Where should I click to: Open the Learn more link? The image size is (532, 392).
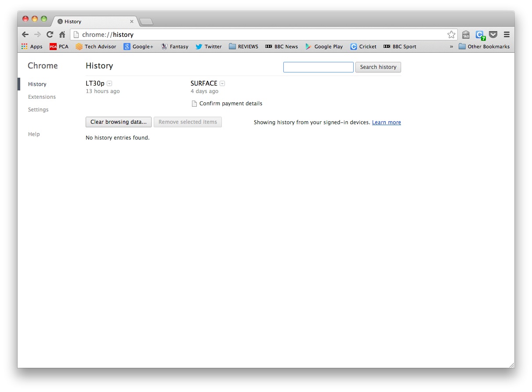pos(387,122)
